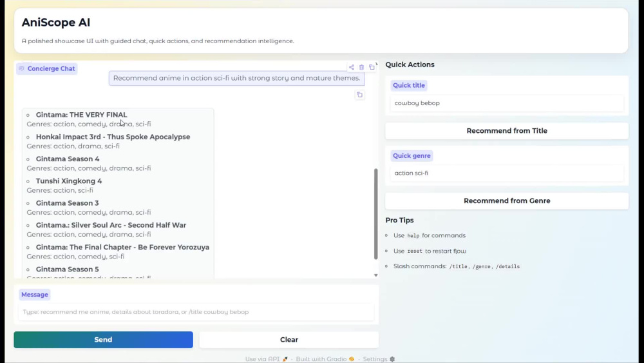Click the 'Use reset to restart flow' tip
Screen dimensions: 644x363
click(430, 251)
